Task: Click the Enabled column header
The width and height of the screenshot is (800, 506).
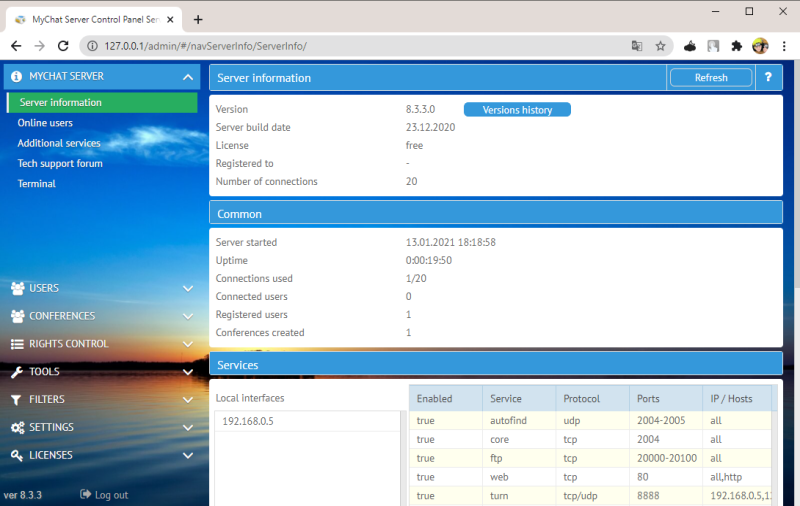Action: click(445, 398)
